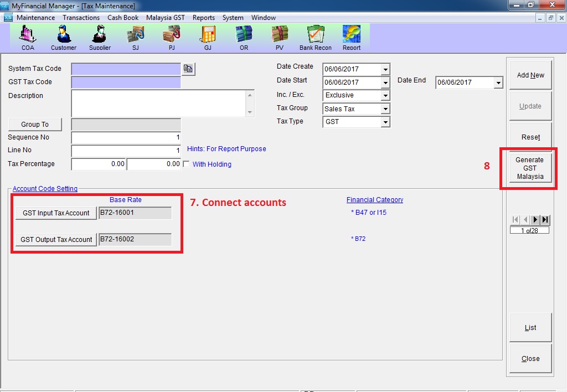Image resolution: width=567 pixels, height=392 pixels.
Task: Go to the last record navigation arrow
Action: 545,220
